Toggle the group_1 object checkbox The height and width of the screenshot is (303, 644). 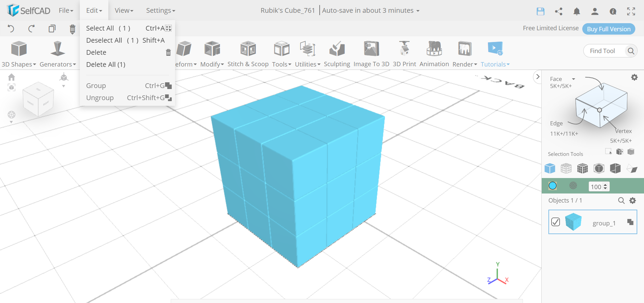tap(556, 222)
